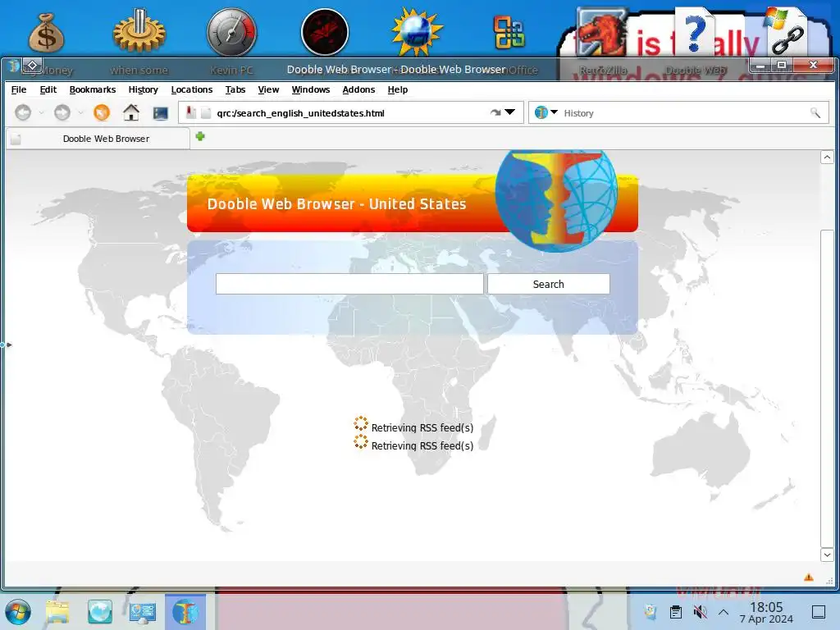Screen dimensions: 840x630
Task: Click the scrollbar down arrow
Action: coord(827,555)
